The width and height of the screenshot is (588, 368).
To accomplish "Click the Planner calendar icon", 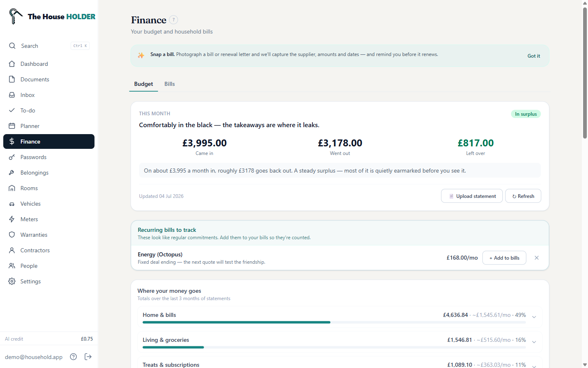I will 12,126.
